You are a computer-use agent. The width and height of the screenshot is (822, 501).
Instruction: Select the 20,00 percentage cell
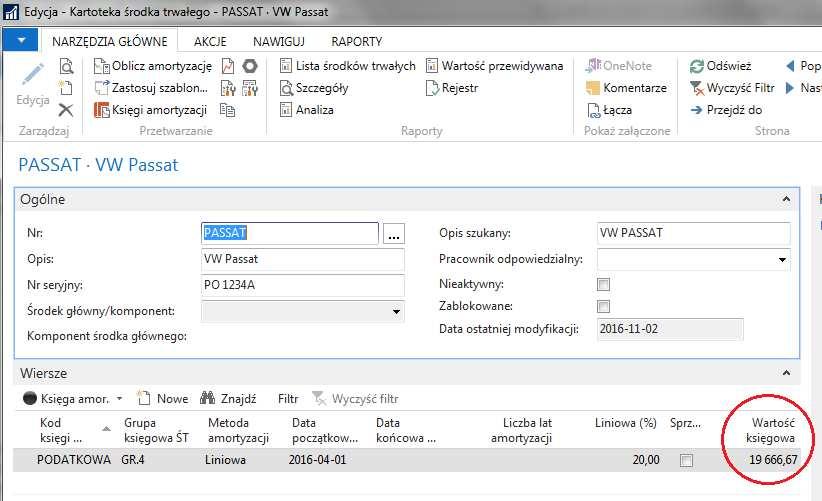646,460
